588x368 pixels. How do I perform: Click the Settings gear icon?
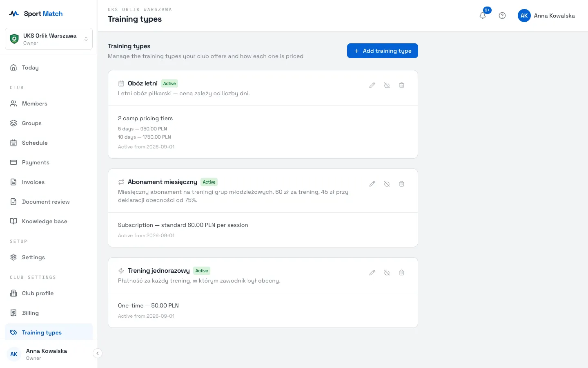tap(13, 257)
